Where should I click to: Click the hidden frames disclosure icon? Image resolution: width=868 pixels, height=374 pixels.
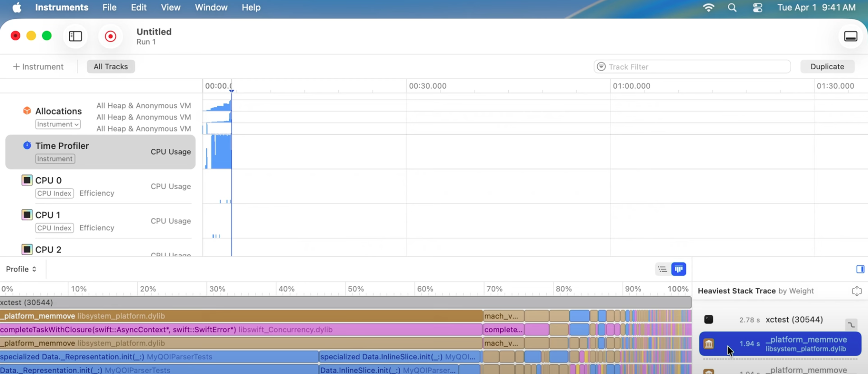tap(851, 325)
